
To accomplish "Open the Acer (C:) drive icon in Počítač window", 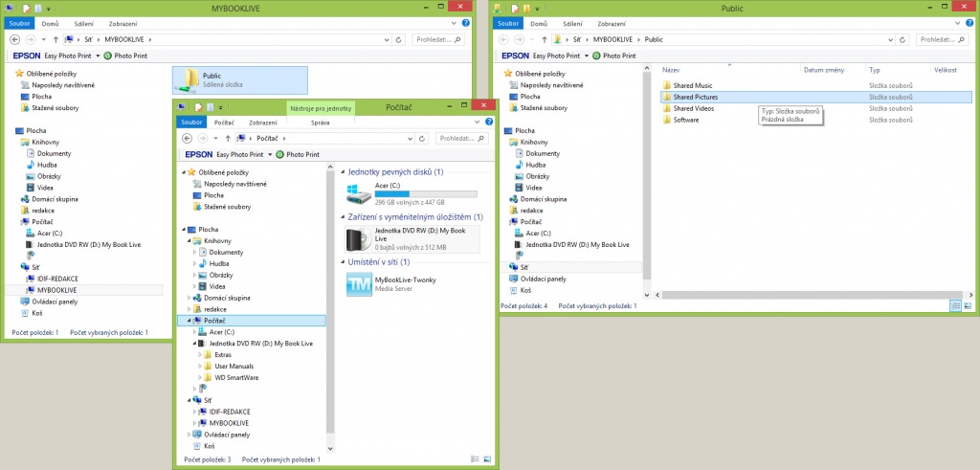I will tap(359, 193).
